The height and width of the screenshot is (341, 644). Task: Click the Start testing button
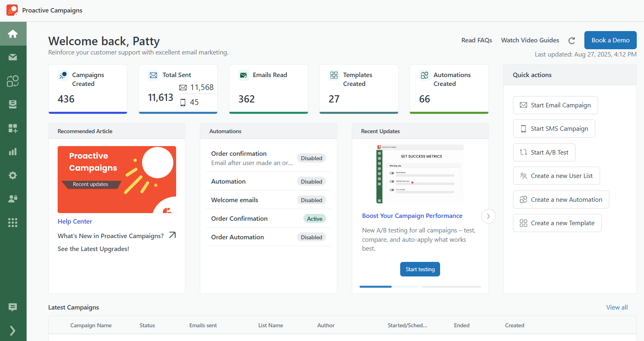(420, 269)
